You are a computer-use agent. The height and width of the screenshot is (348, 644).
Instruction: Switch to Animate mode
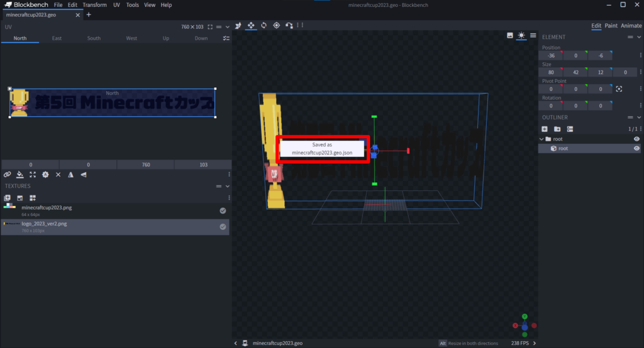pos(631,26)
